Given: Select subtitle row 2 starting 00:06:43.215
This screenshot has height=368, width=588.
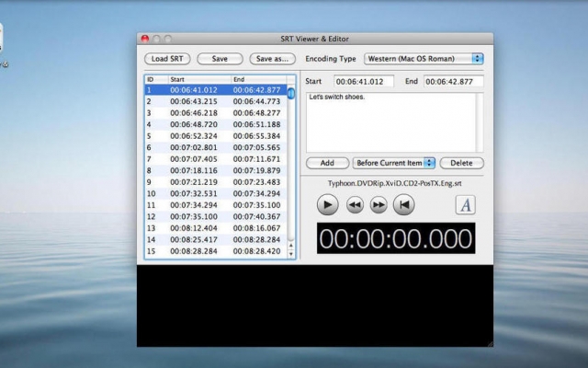Looking at the screenshot, I should tap(216, 101).
